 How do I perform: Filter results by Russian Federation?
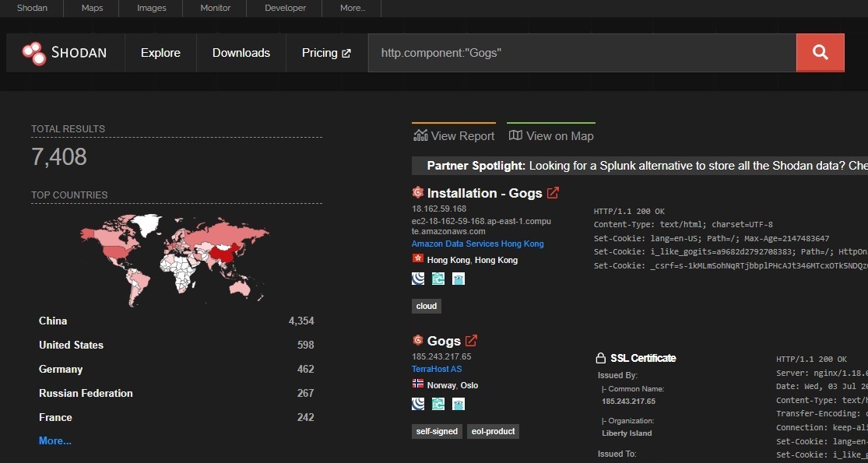(86, 393)
